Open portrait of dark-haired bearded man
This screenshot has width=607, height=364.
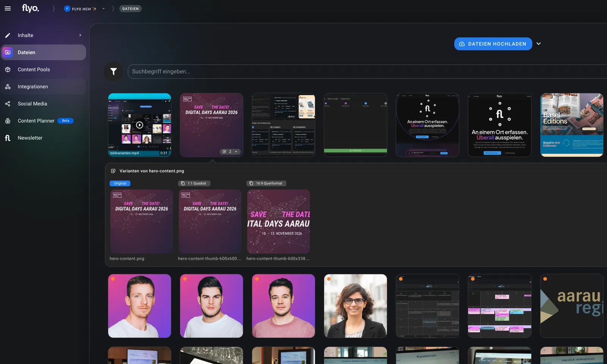211,306
